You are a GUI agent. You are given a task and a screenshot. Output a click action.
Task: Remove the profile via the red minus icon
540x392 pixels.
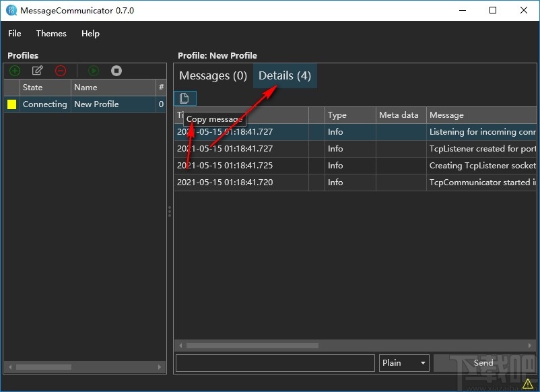pos(61,71)
